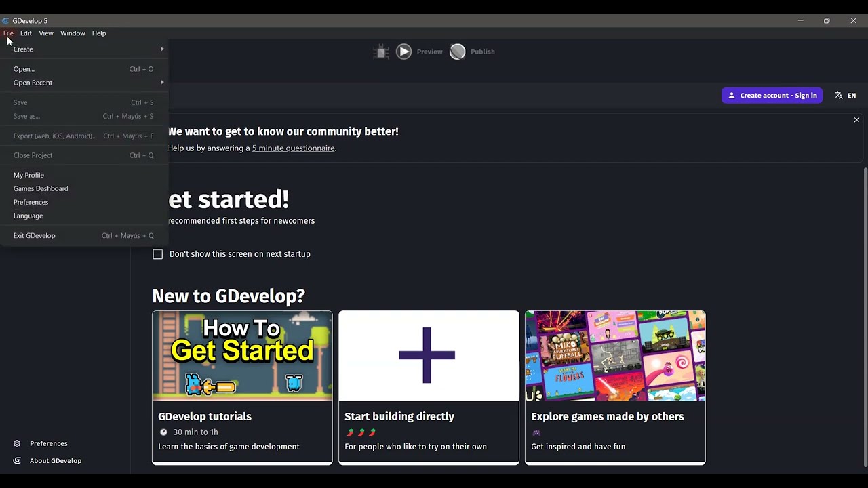The height and width of the screenshot is (488, 868).
Task: Click the game controller icon on Explore card
Action: click(x=536, y=432)
